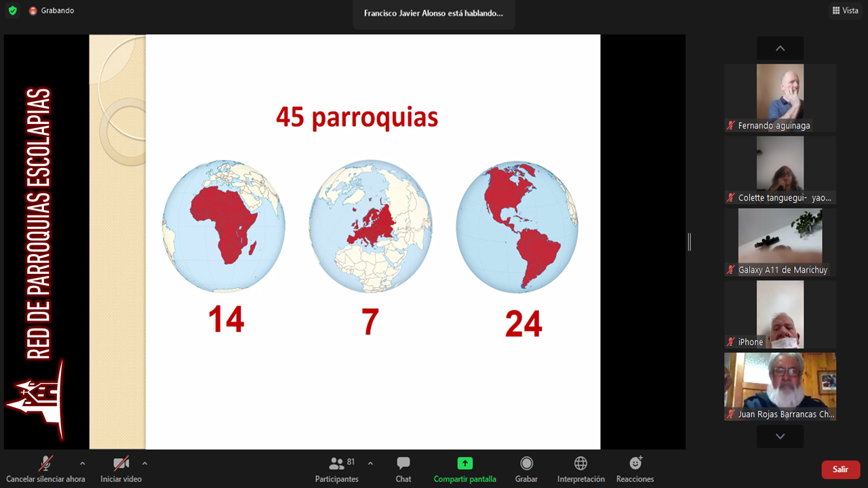Open the Reacciones emoji menu
The width and height of the screenshot is (868, 488).
pyautogui.click(x=635, y=464)
